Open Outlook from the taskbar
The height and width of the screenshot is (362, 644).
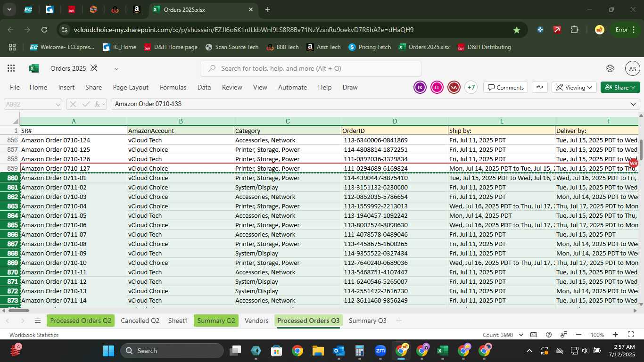click(339, 351)
